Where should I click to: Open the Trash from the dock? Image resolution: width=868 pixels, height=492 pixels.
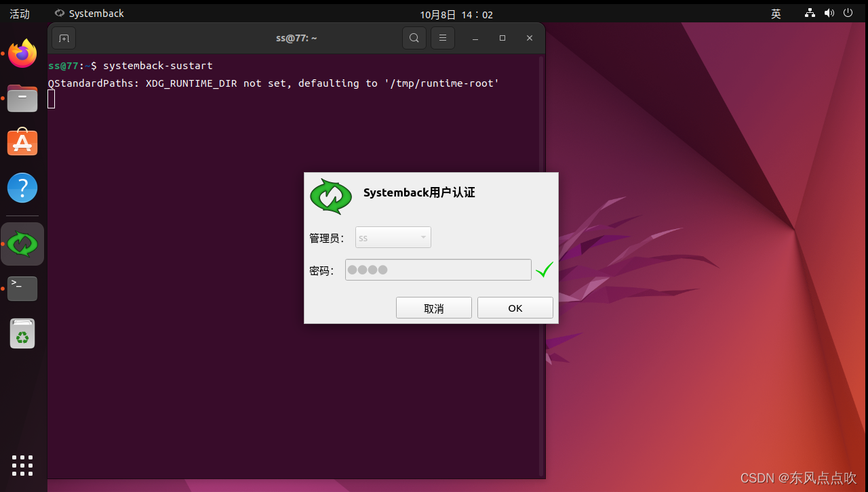tap(22, 333)
